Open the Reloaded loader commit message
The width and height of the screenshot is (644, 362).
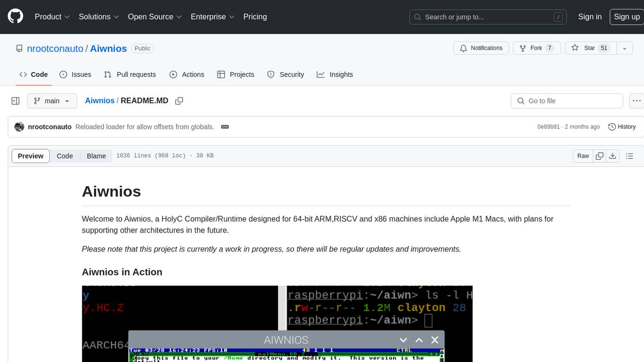(x=145, y=127)
